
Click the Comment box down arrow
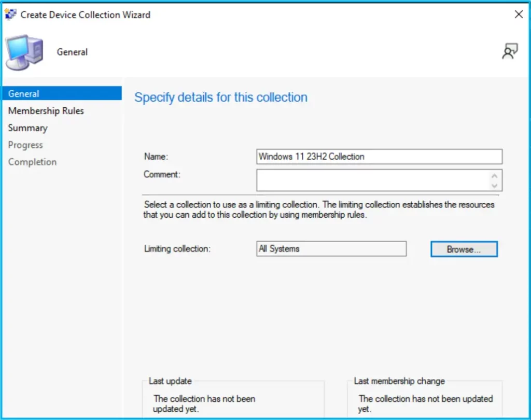pos(494,186)
